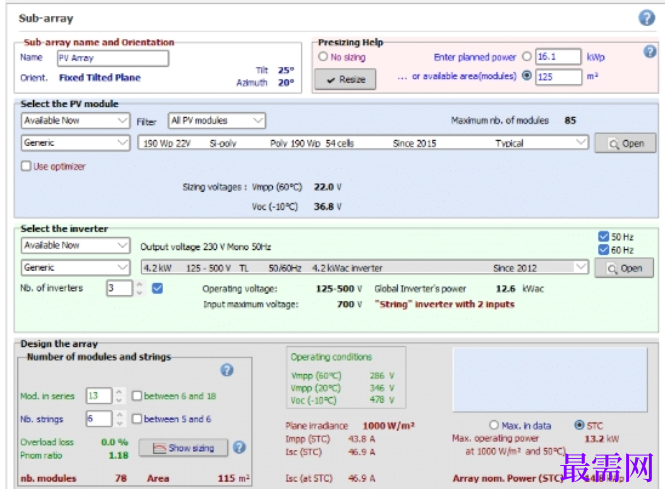Click the Presizing Help question mark icon
This screenshot has width=672, height=499.
[650, 52]
